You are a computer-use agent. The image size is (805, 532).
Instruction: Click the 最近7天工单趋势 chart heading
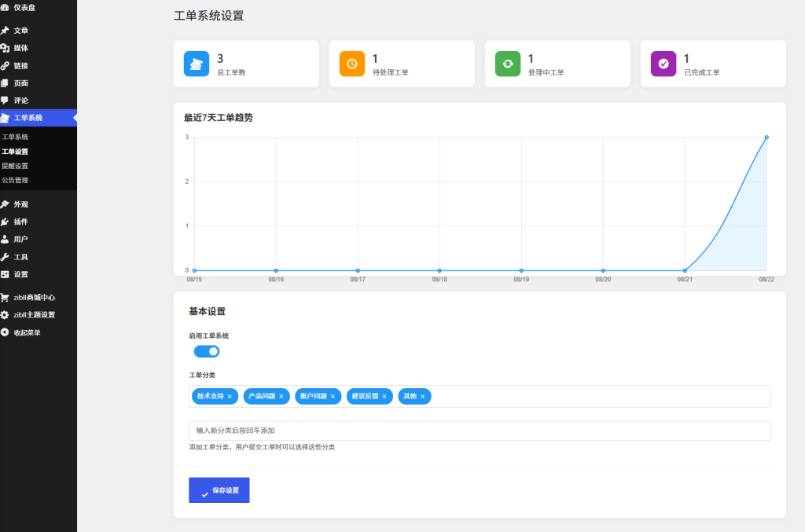219,118
